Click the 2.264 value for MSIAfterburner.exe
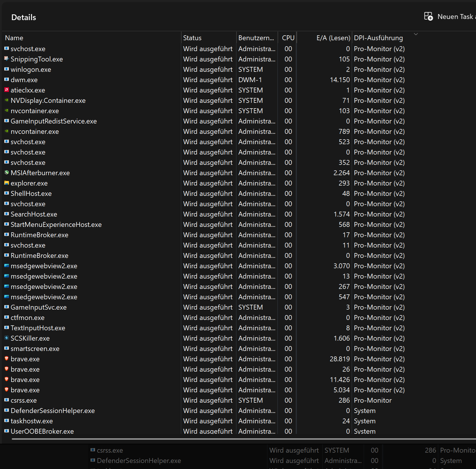Screen dimensions: 476x469 341,173
